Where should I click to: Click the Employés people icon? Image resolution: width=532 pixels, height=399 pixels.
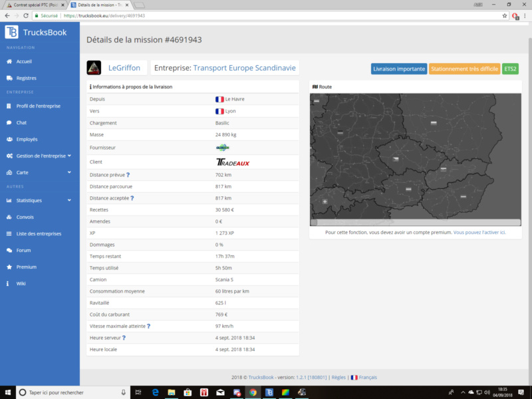click(9, 139)
